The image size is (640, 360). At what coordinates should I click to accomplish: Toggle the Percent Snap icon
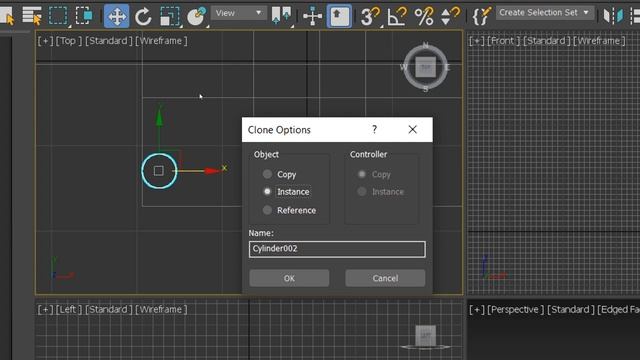[x=424, y=16]
